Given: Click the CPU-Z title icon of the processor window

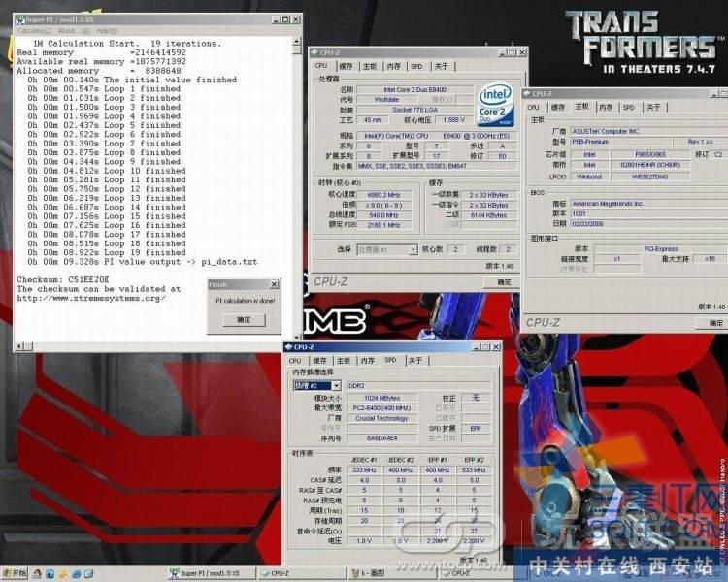Looking at the screenshot, I should pos(314,53).
